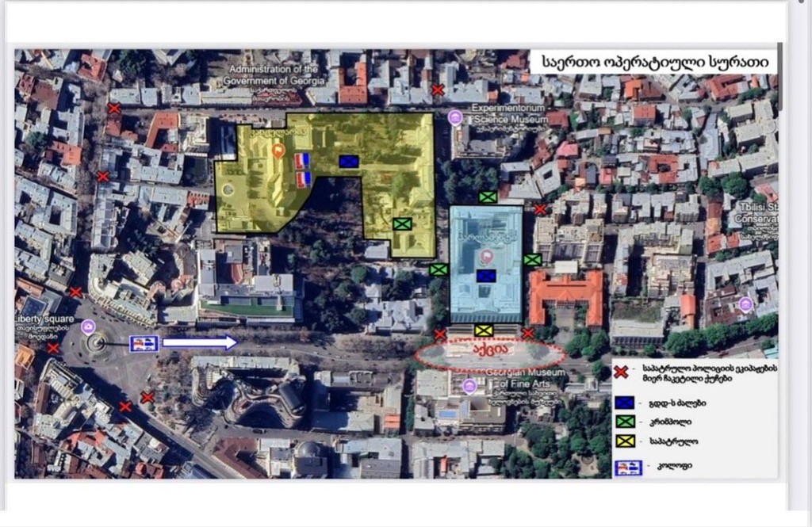Select the blue swatch in the legend
This screenshot has width=812, height=527.
[625, 403]
